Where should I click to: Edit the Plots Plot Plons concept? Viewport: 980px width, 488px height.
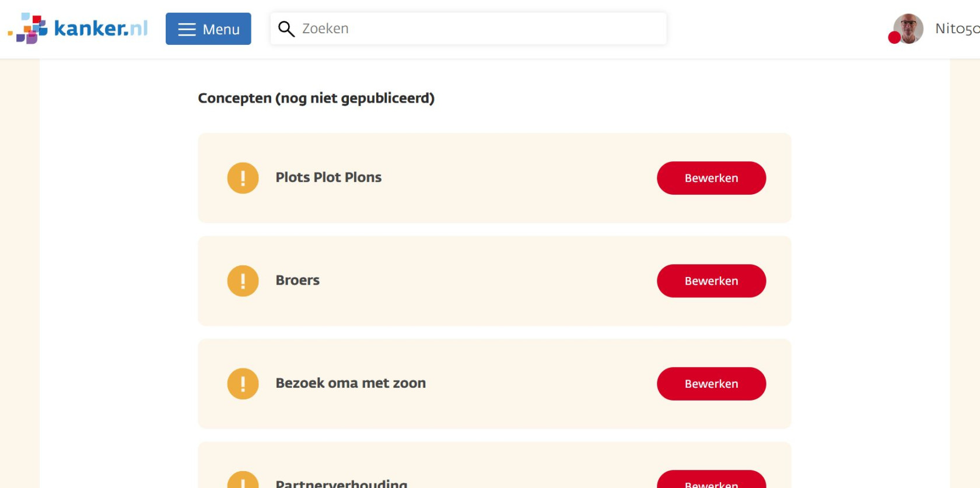[x=711, y=178]
